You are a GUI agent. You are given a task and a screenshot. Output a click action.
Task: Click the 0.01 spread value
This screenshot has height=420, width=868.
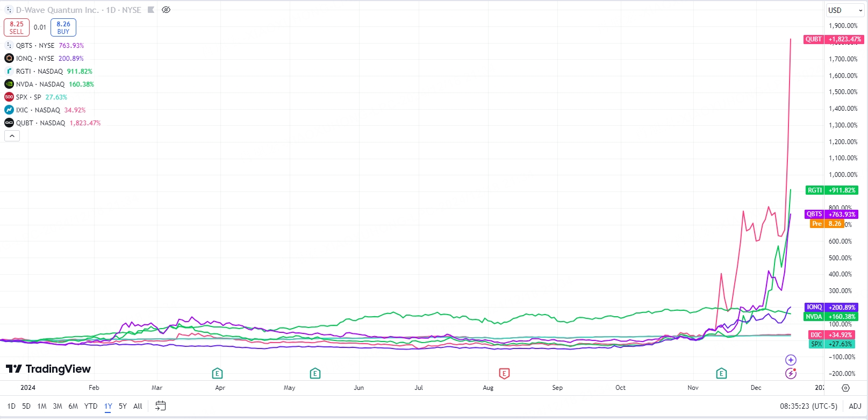pos(40,27)
